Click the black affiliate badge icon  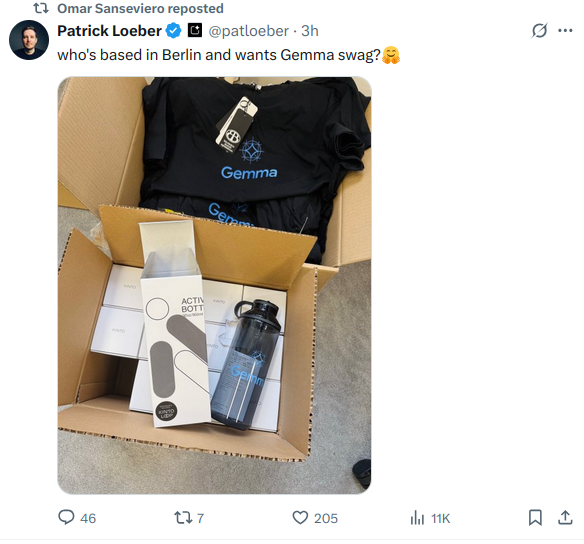194,31
